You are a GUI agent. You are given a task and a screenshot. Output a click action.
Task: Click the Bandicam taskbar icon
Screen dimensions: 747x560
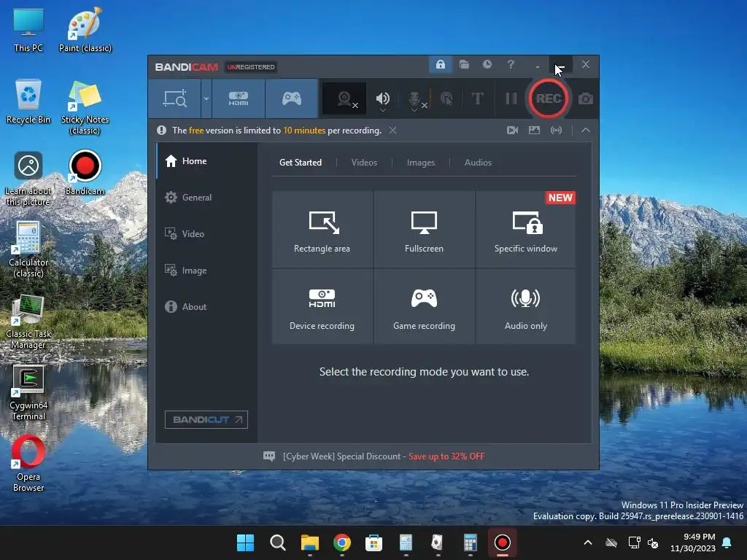pyautogui.click(x=502, y=542)
